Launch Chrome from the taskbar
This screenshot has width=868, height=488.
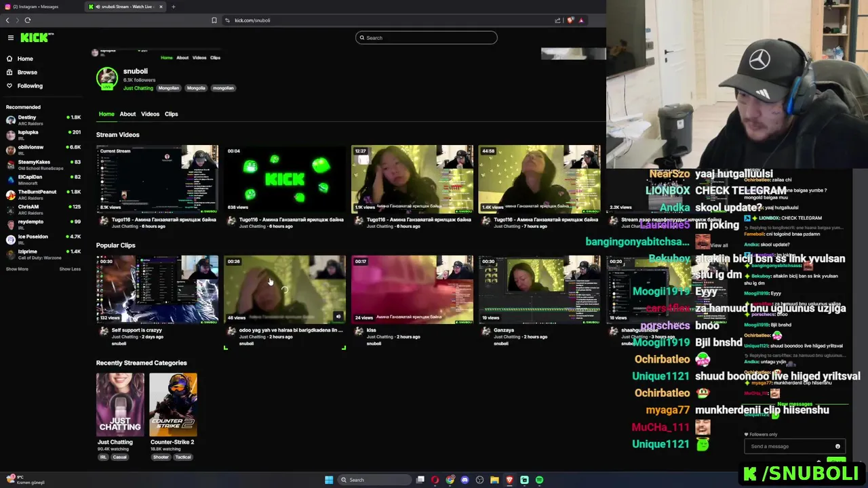pyautogui.click(x=450, y=480)
